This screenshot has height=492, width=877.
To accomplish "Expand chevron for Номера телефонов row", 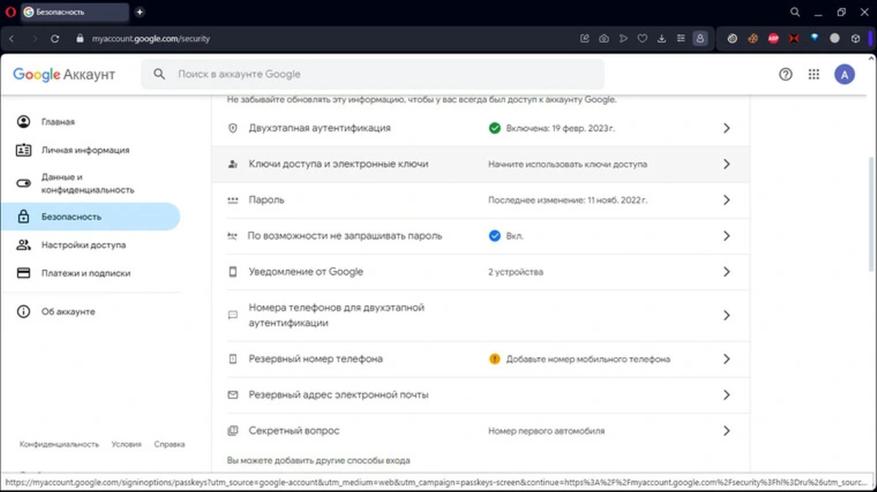I will click(x=727, y=315).
